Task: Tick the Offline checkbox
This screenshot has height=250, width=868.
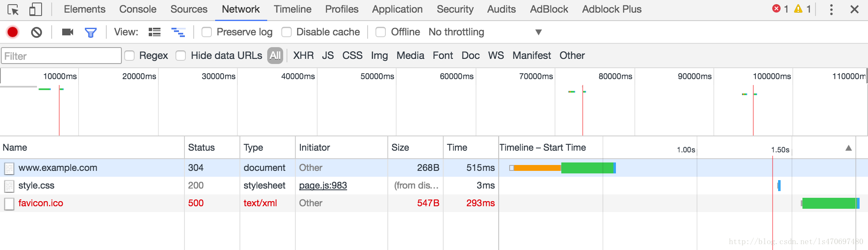Action: pyautogui.click(x=381, y=32)
